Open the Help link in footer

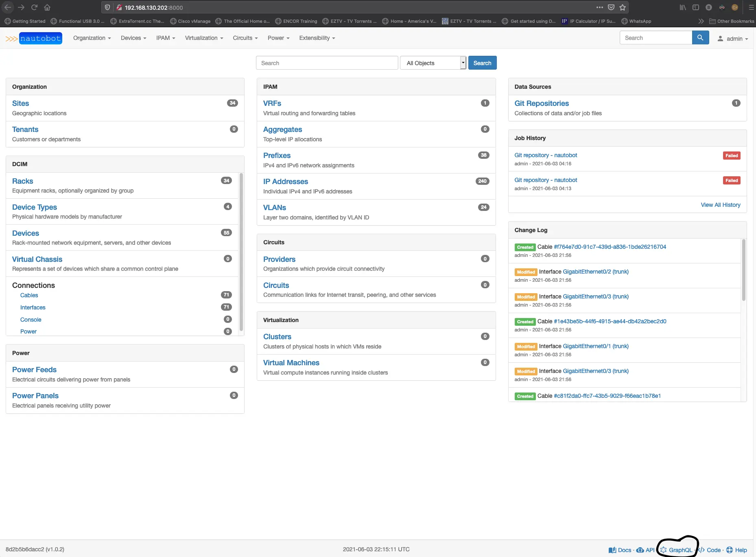737,550
